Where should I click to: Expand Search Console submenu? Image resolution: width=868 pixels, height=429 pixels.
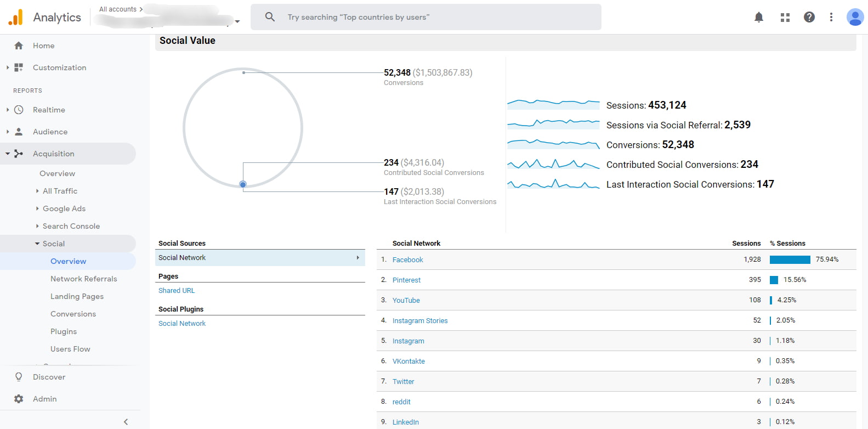tap(37, 226)
